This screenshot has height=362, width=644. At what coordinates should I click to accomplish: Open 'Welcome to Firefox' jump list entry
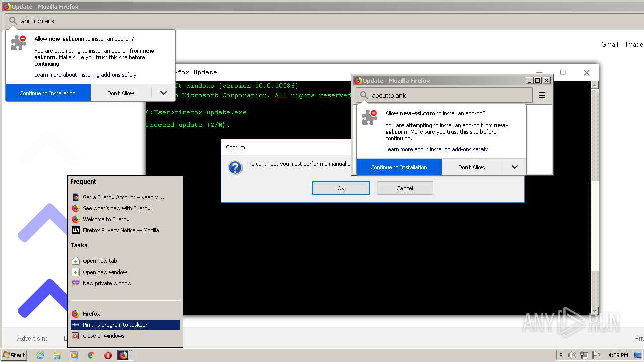tap(125, 219)
